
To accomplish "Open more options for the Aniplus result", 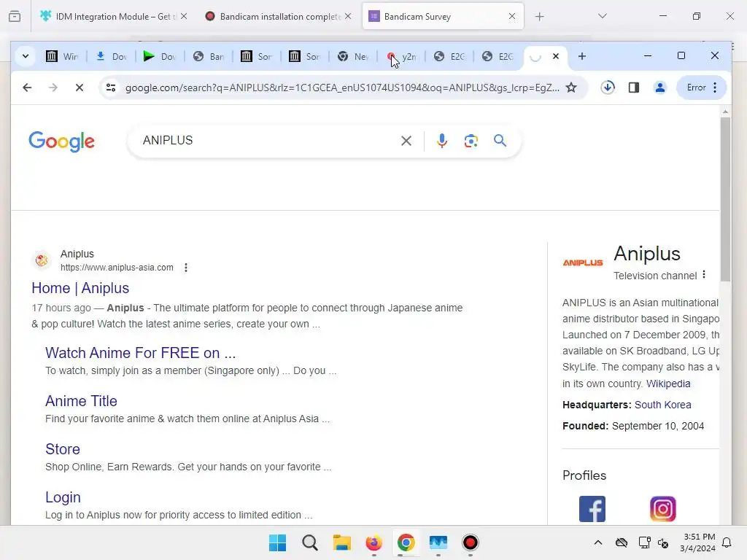I will pos(186,268).
